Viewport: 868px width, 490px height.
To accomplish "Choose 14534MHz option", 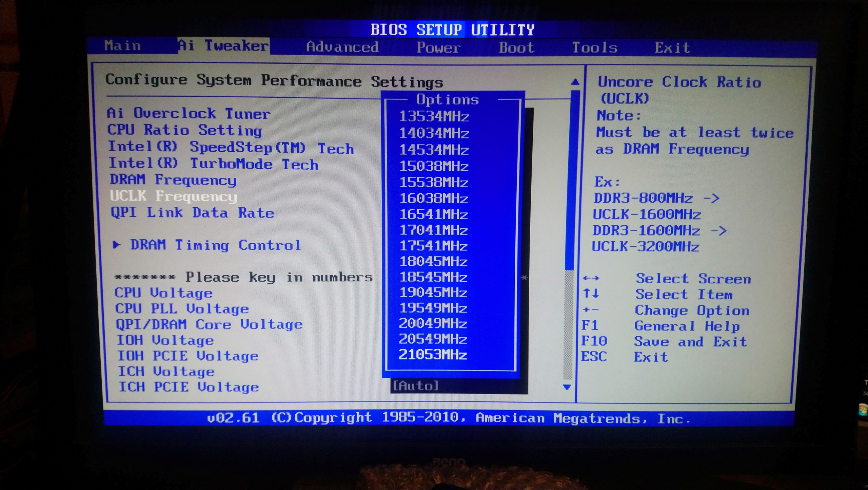I will [x=434, y=150].
